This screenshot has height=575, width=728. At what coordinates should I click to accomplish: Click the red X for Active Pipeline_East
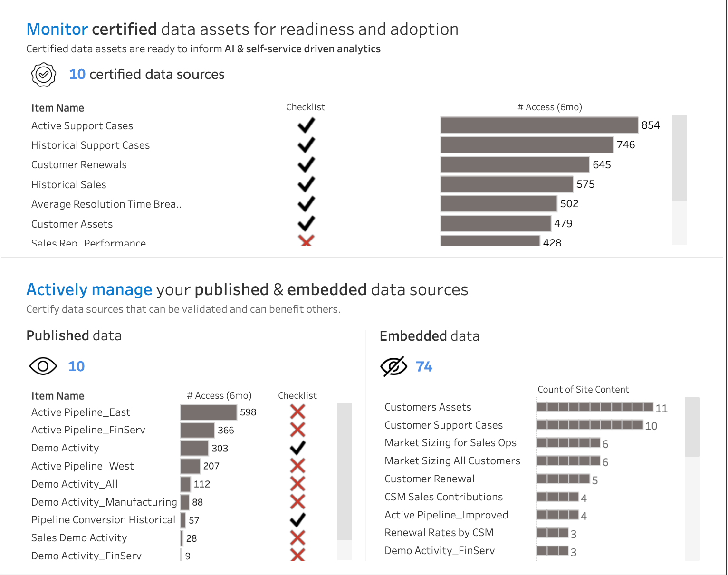[x=297, y=412]
